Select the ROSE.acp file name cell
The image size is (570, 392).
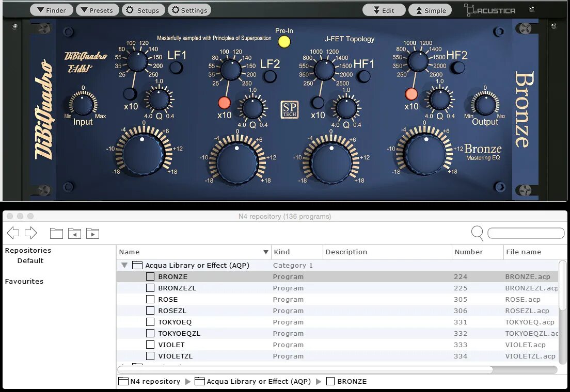click(522, 299)
